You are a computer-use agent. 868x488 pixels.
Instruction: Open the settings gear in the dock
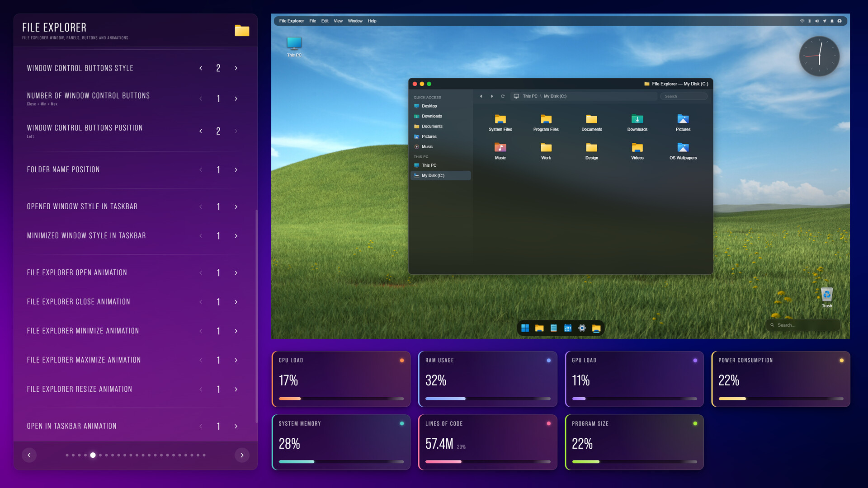(582, 328)
